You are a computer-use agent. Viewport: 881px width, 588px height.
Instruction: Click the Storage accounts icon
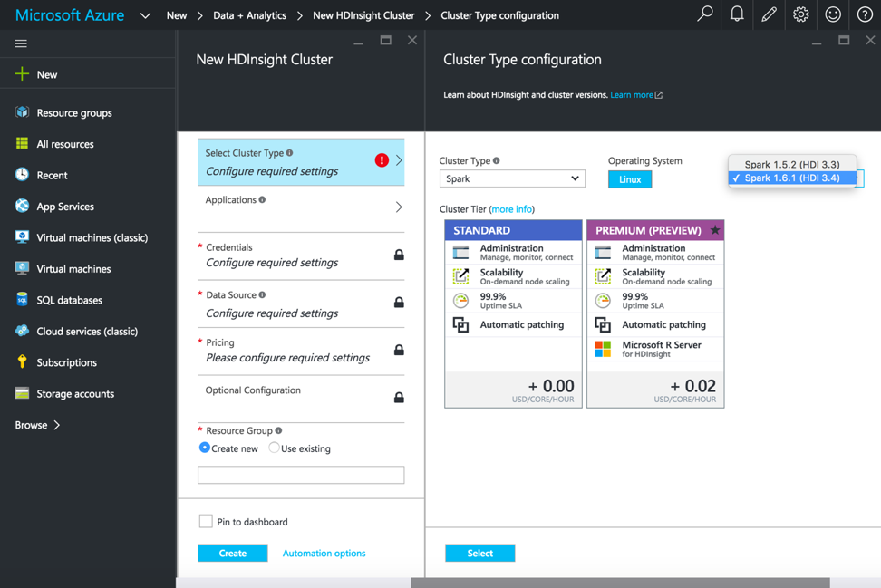pos(22,393)
